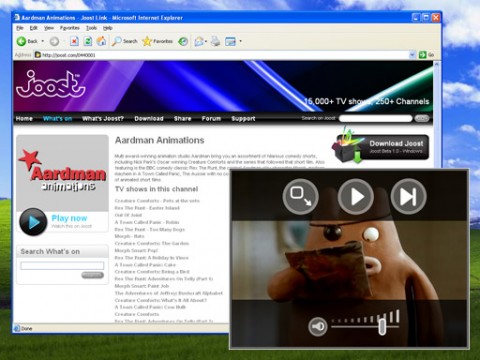Image resolution: width=480 pixels, height=360 pixels.
Task: Open the Help menu
Action: [107, 28]
